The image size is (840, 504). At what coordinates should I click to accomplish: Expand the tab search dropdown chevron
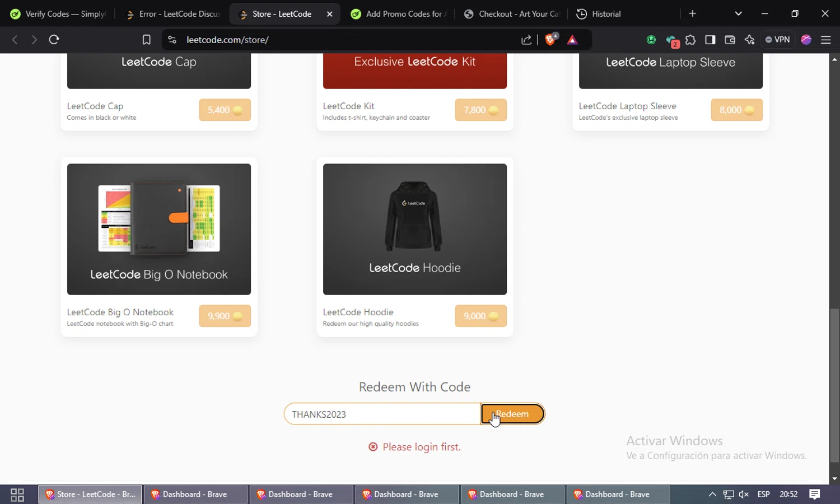[738, 13]
